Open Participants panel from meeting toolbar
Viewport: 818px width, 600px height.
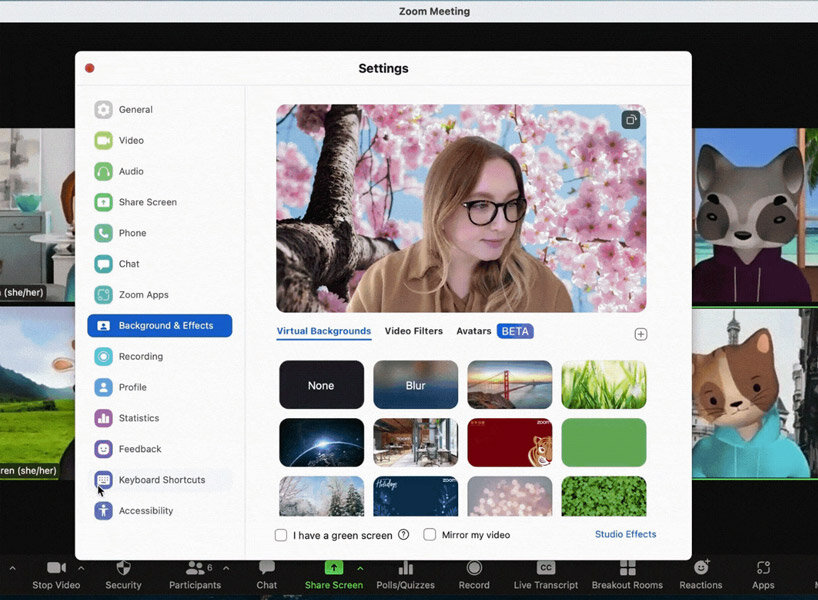point(195,575)
